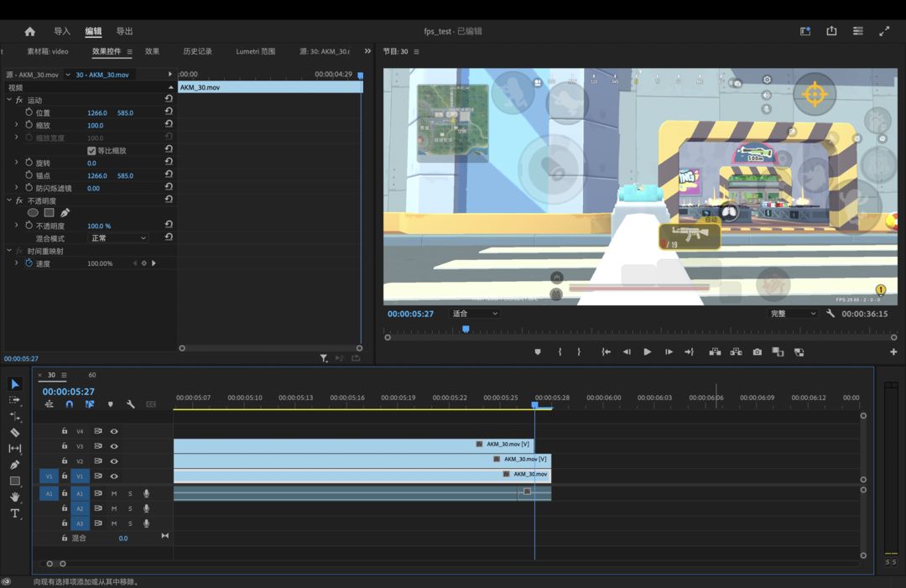
Task: Click the program monitor playhead on scrub bar
Action: (x=466, y=330)
